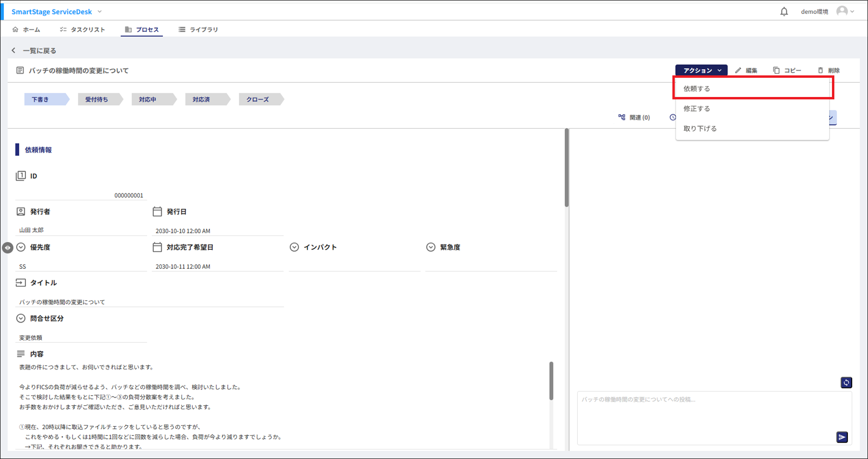This screenshot has height=459, width=868.
Task: Click the 削除 trash icon
Action: (820, 71)
